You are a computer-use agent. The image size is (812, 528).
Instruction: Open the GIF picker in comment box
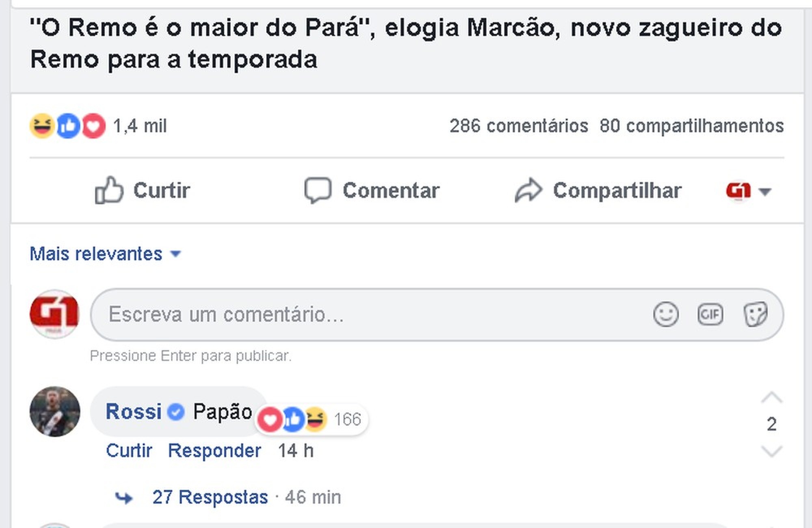(710, 314)
